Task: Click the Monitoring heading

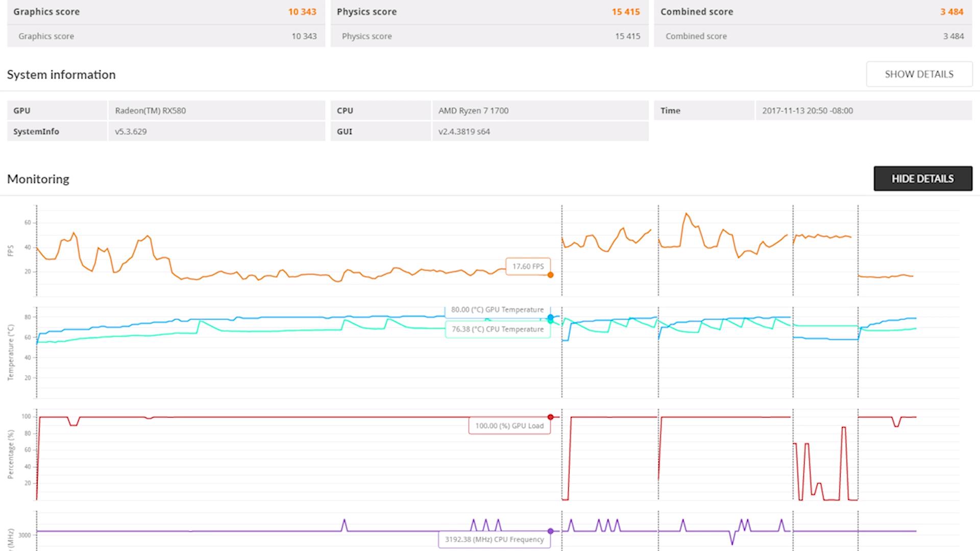Action: click(38, 179)
